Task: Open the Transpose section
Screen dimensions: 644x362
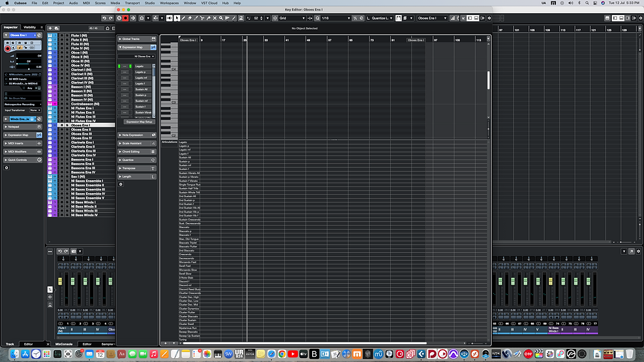Action: click(137, 168)
